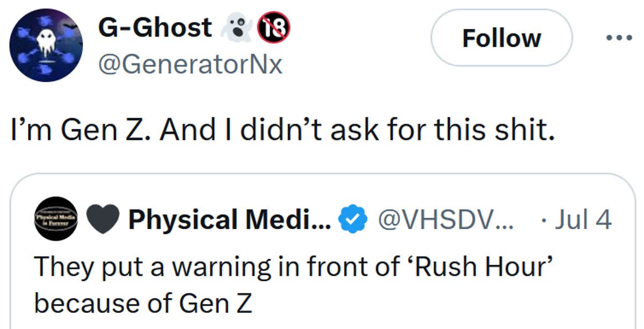Image resolution: width=644 pixels, height=329 pixels.
Task: Open the @GeneratorNx profile via the handle
Action: (x=191, y=65)
